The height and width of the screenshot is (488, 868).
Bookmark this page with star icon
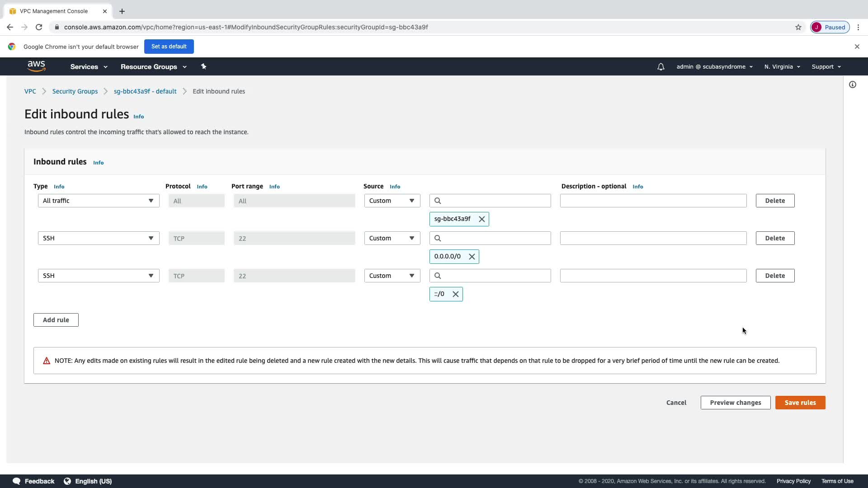tap(798, 27)
